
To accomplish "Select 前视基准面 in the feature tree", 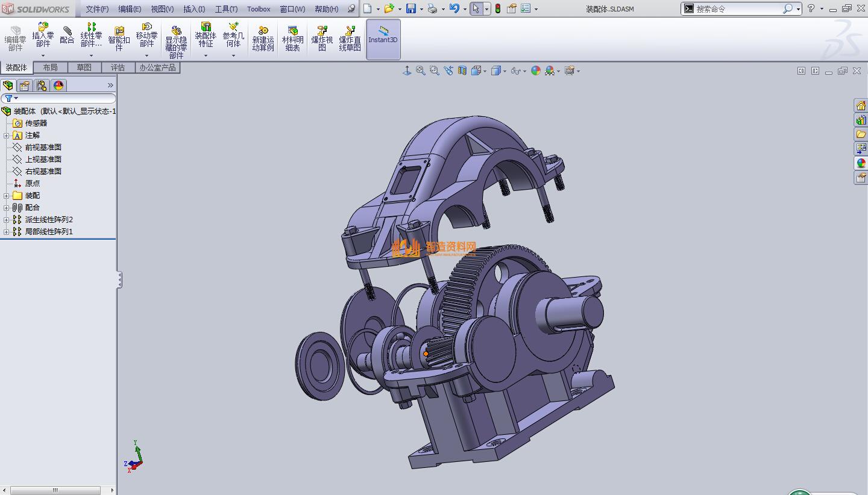I will (43, 148).
